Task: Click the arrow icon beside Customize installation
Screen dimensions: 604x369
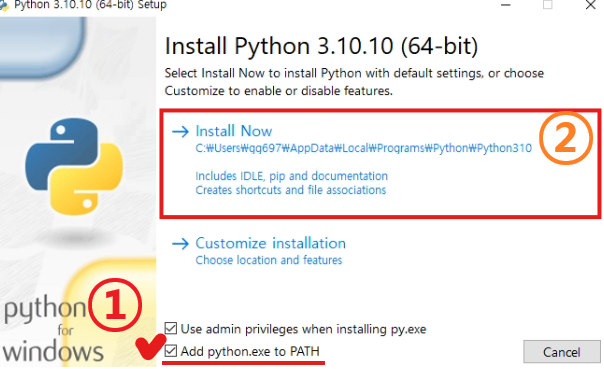Action: (180, 243)
